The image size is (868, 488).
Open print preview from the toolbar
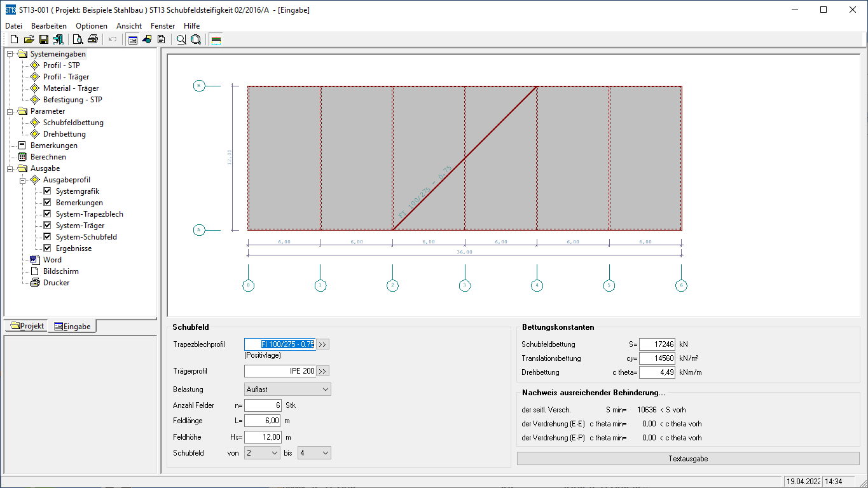pos(78,39)
